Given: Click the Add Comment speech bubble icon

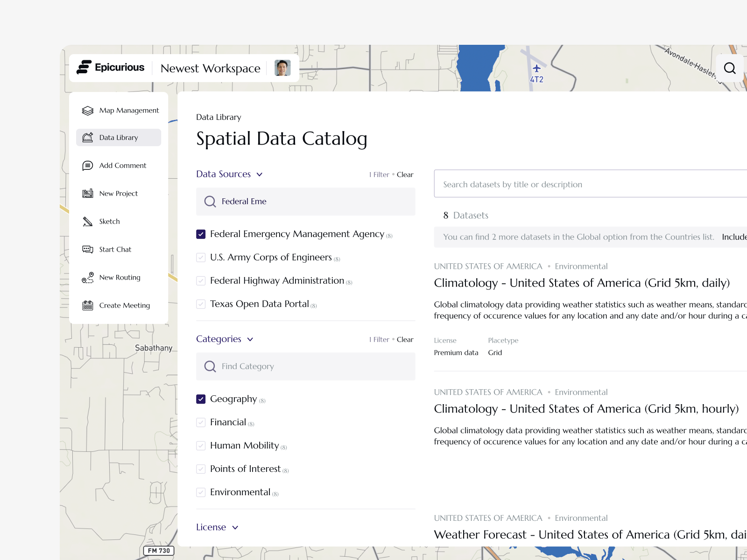Looking at the screenshot, I should [x=88, y=166].
